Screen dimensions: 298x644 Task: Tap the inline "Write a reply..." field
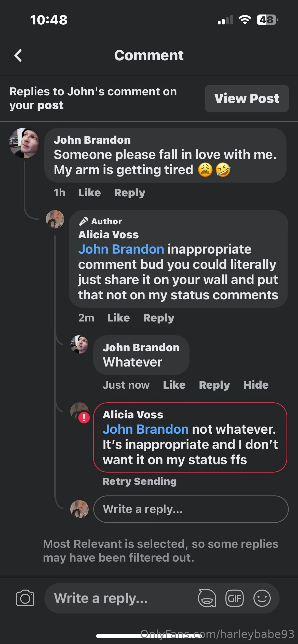191,509
